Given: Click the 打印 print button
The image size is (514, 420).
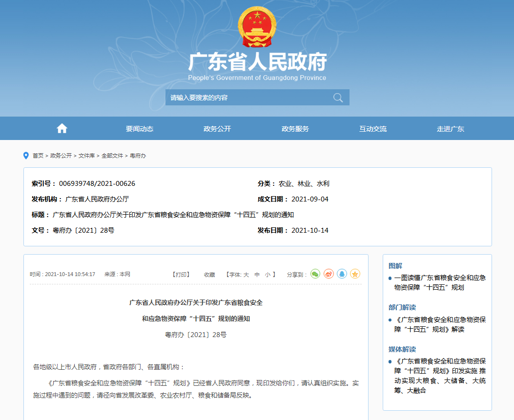Looking at the screenshot, I should tap(181, 275).
